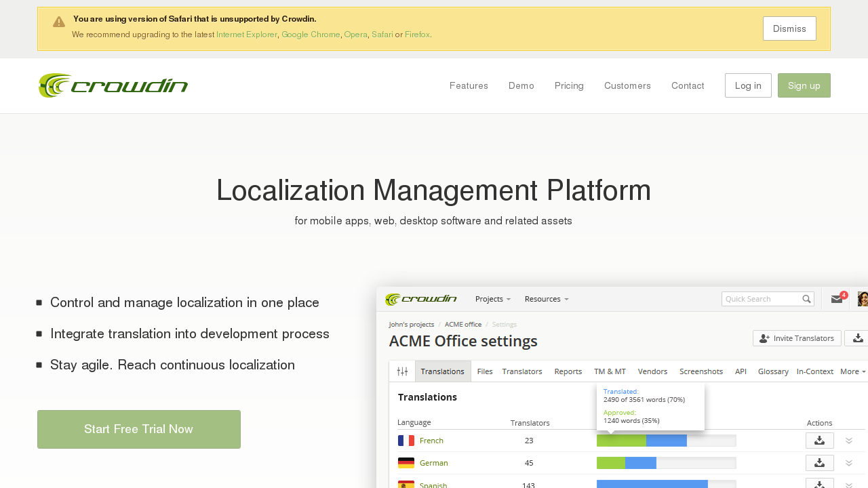Click the warning triangle icon in banner

(x=59, y=22)
